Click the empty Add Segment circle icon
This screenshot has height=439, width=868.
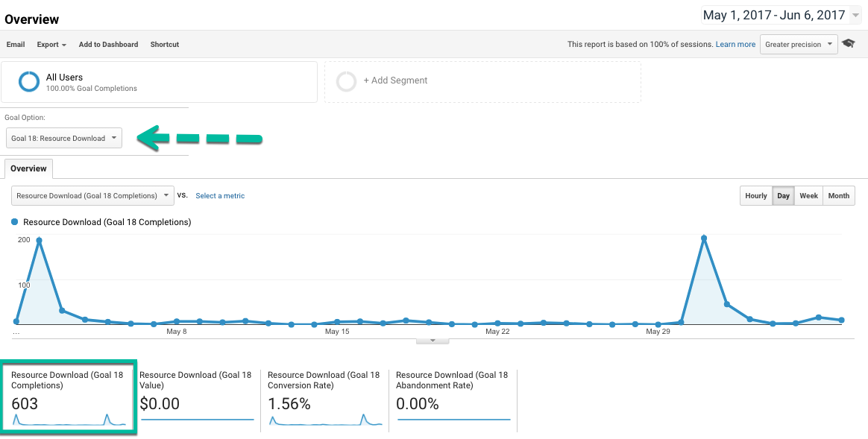[x=346, y=81]
